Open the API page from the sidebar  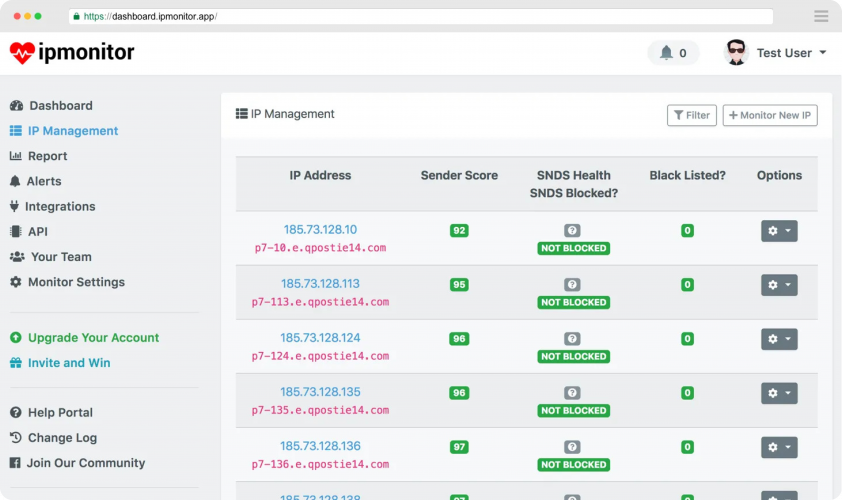click(x=38, y=231)
